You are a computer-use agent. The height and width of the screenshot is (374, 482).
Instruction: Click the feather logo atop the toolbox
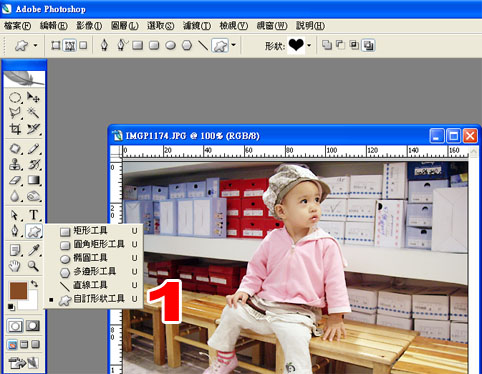(24, 79)
